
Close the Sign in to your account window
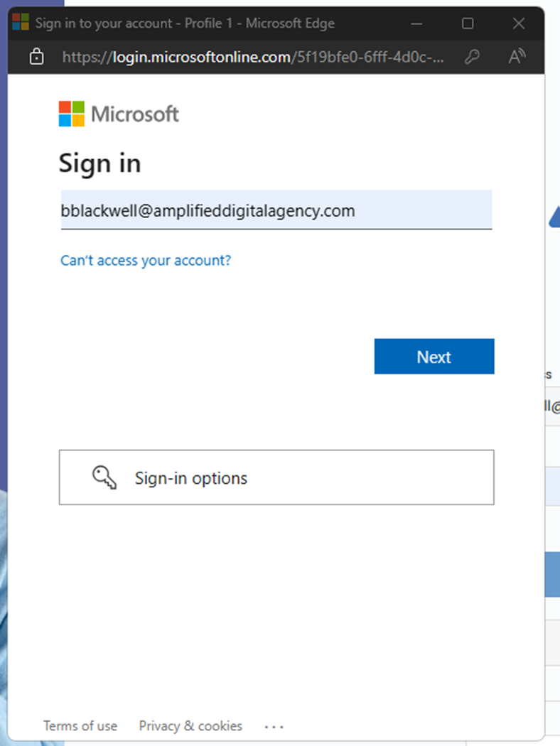[x=519, y=23]
